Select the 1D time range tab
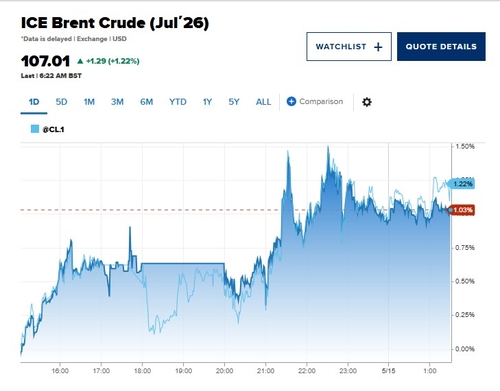 tap(34, 102)
